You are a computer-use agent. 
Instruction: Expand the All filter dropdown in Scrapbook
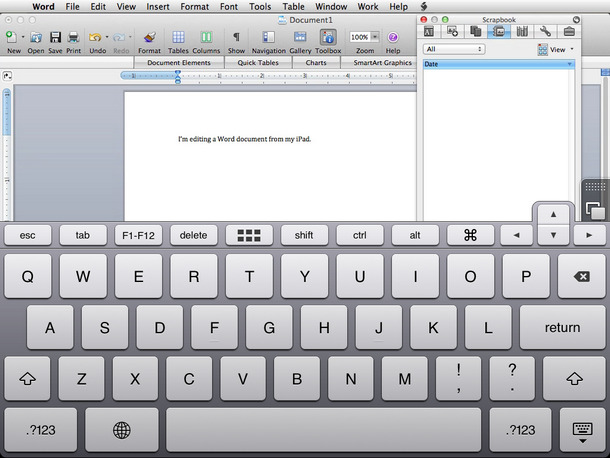point(454,49)
